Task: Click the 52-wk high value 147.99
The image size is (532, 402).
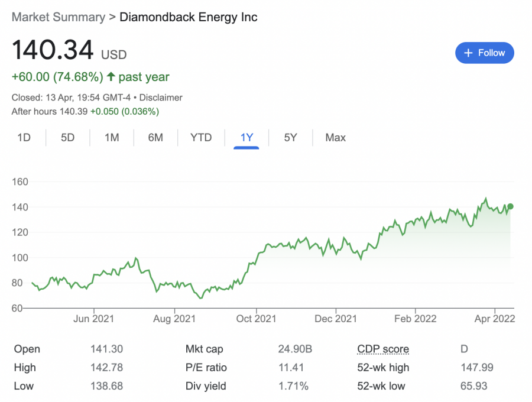Action: [x=477, y=367]
